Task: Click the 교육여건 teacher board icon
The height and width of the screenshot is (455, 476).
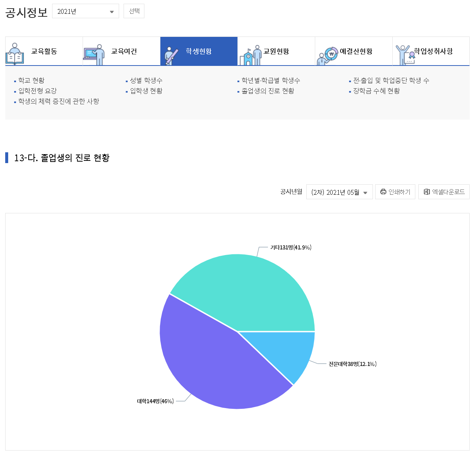Action: point(94,55)
